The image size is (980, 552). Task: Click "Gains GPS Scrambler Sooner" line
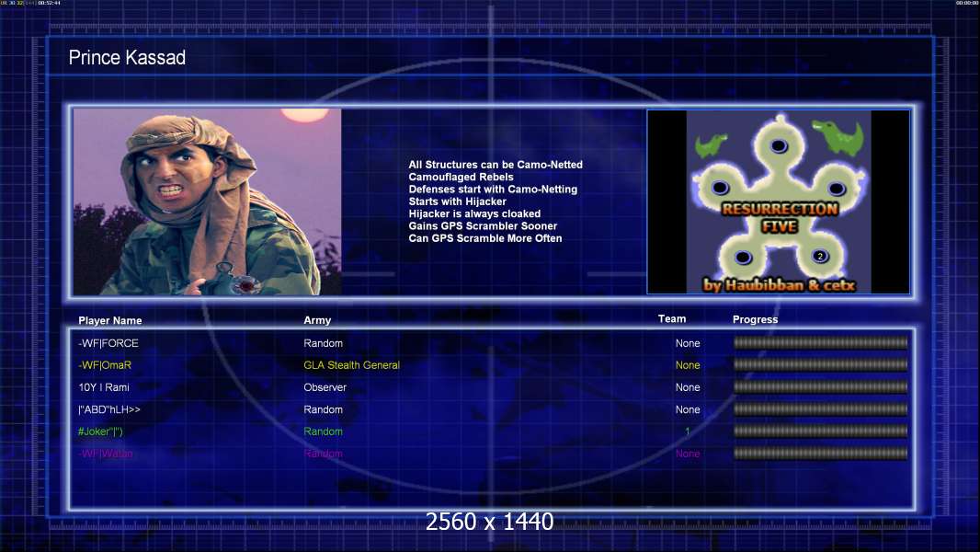tap(483, 225)
